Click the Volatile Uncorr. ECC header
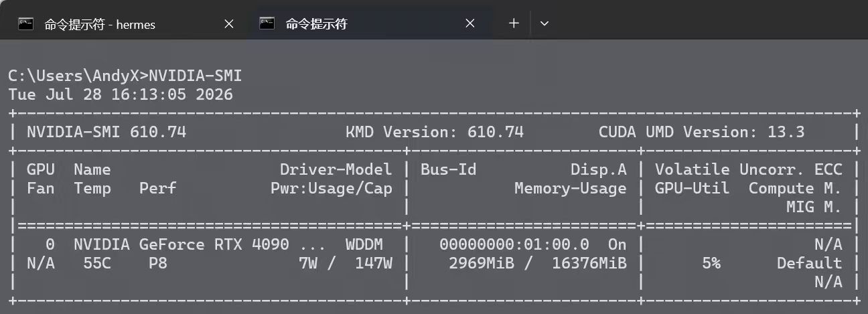The height and width of the screenshot is (314, 868). tap(749, 169)
